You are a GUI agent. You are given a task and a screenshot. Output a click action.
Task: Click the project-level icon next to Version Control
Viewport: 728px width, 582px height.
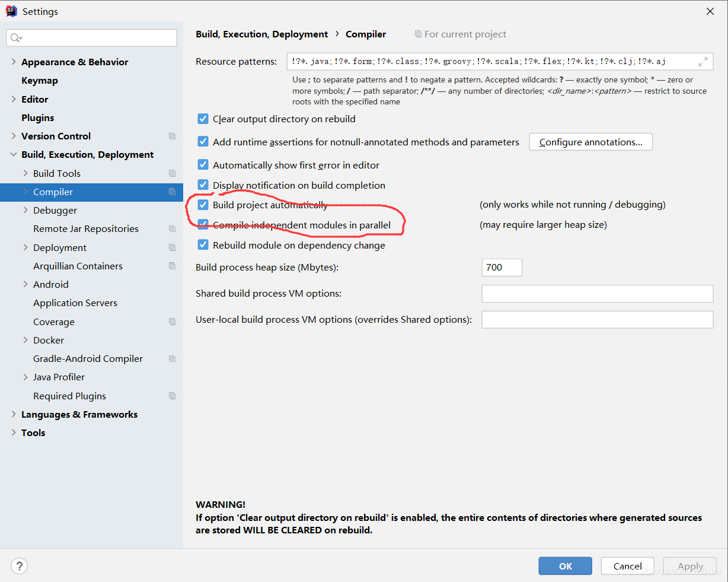[172, 136]
